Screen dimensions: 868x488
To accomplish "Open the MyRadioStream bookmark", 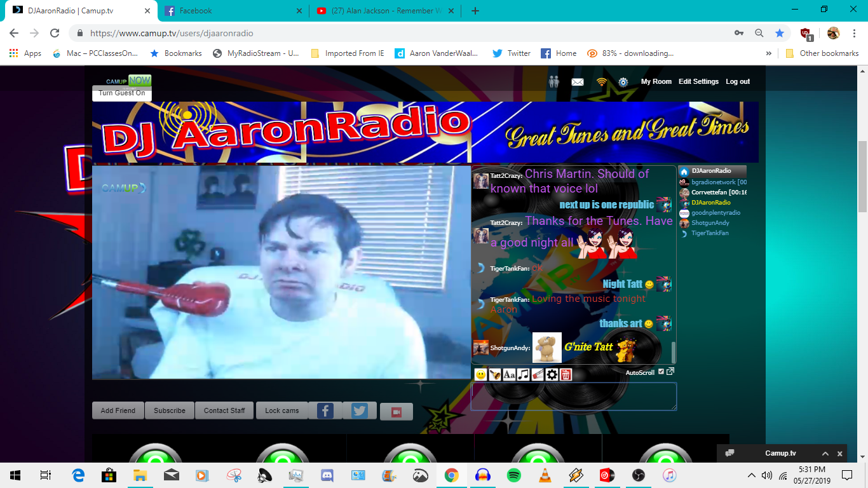I will coord(255,53).
